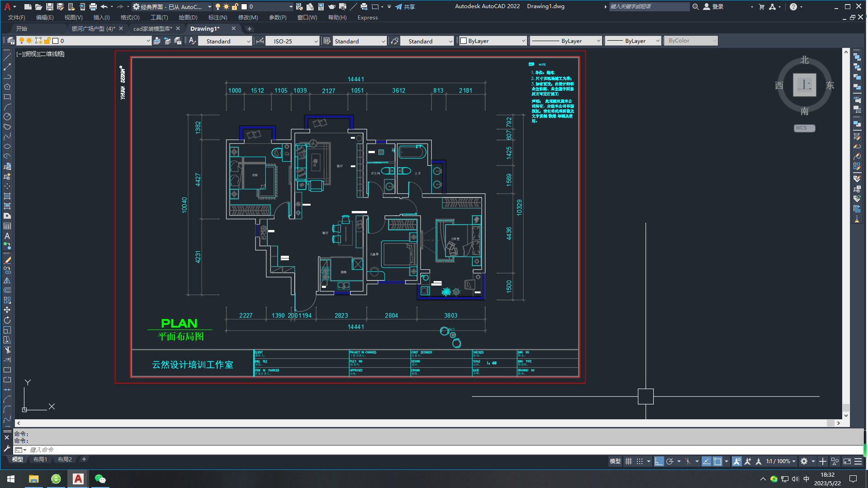Click the Customization menu icon in status bar
868x488 pixels.
pos(858,461)
